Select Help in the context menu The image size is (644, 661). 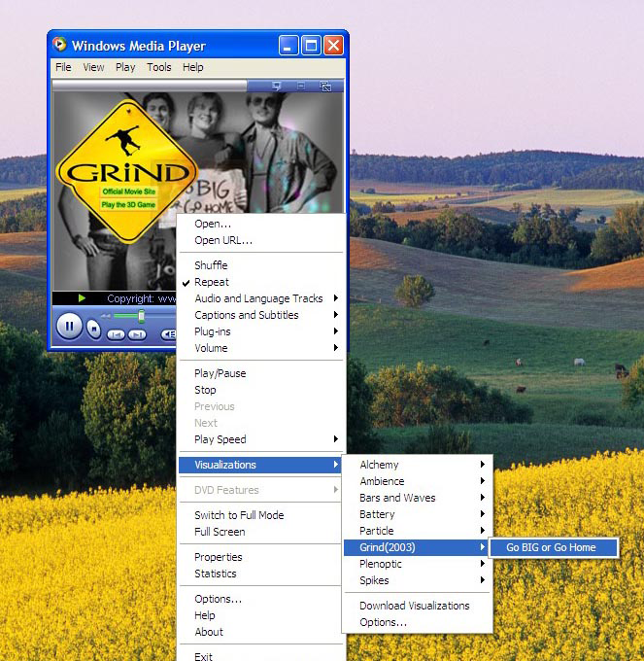click(260, 615)
